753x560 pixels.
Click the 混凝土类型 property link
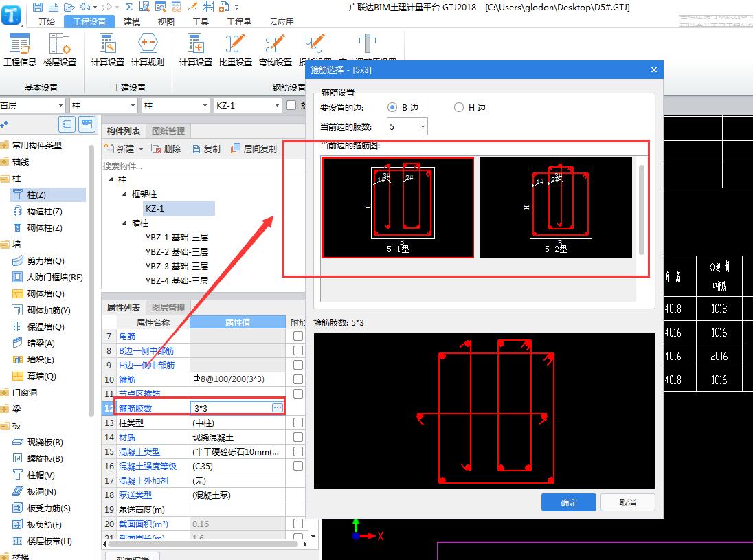tap(139, 451)
